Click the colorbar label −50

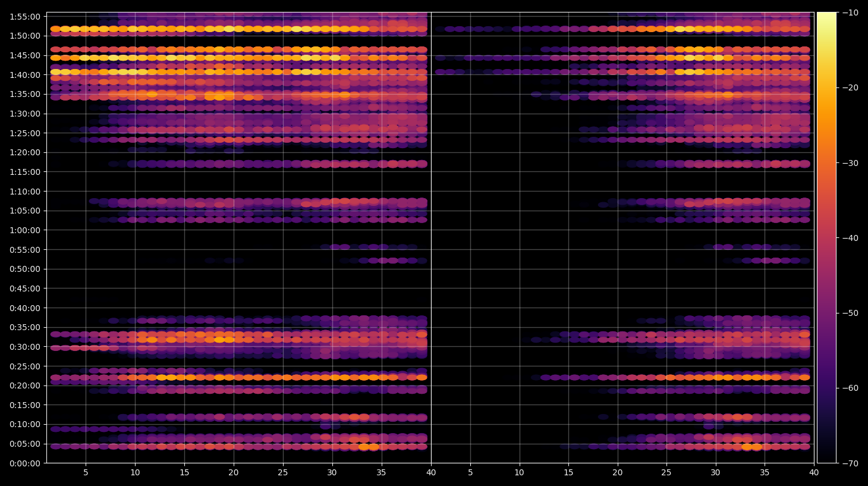click(x=850, y=313)
